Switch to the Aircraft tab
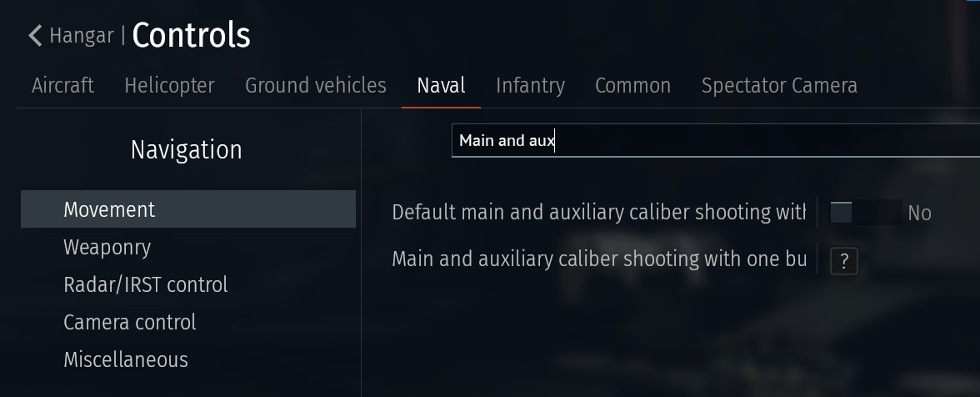The width and height of the screenshot is (980, 397). click(x=62, y=86)
